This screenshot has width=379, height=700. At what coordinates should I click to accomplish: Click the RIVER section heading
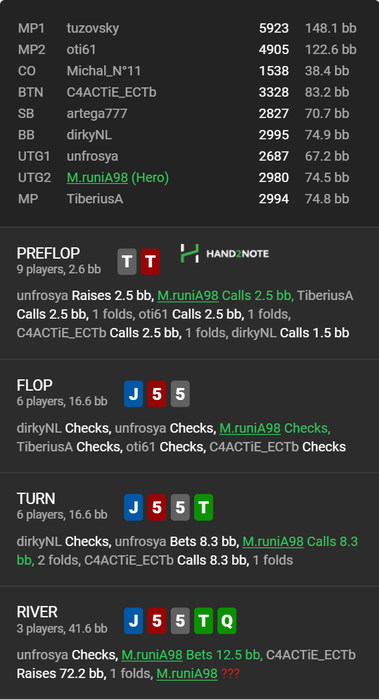tap(37, 612)
